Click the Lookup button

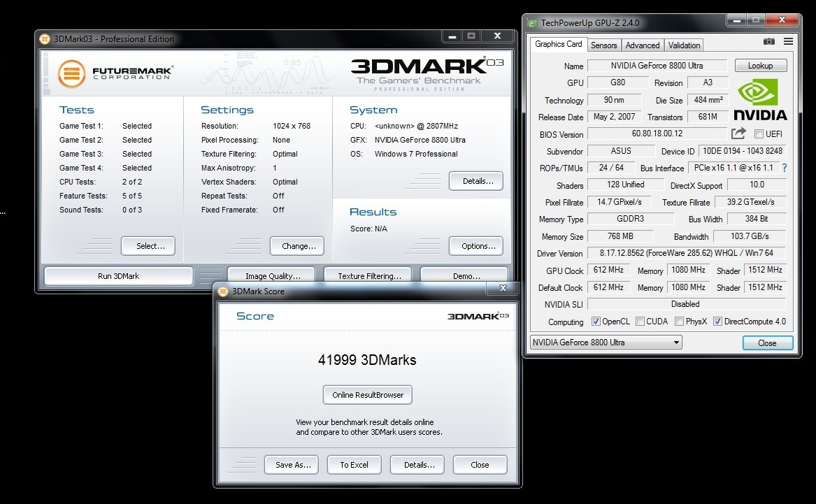coord(760,66)
